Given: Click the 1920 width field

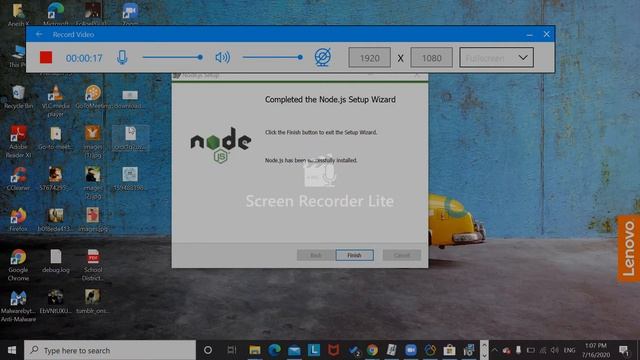Looking at the screenshot, I should pos(369,58).
